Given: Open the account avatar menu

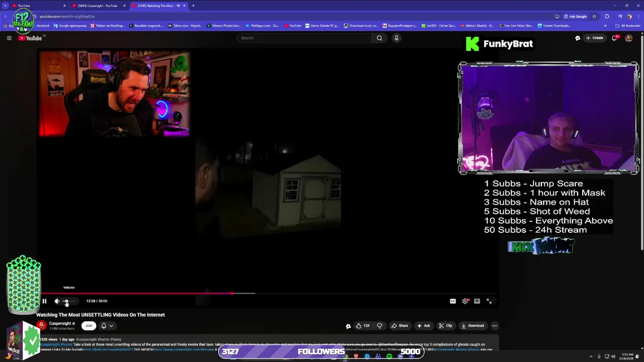Looking at the screenshot, I should (628, 38).
